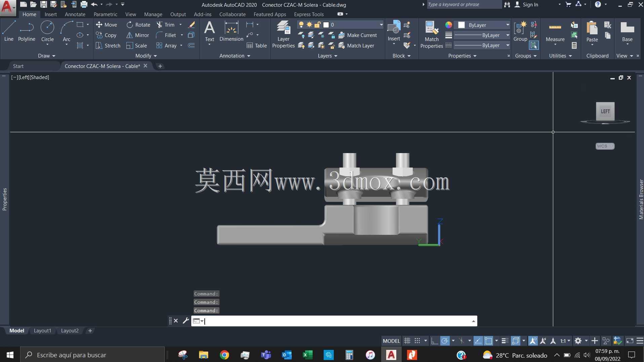Viewport: 644px width, 362px height.
Task: Open Layer Properties manager
Action: point(283,34)
